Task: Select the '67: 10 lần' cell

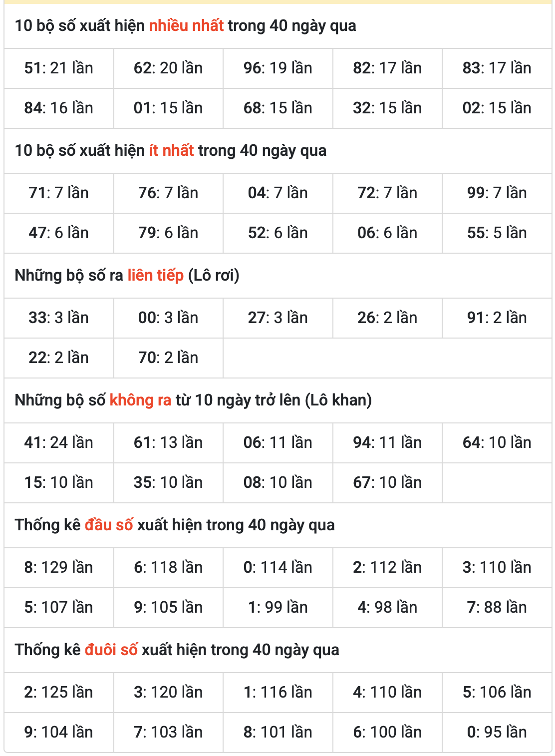Action: (x=387, y=483)
